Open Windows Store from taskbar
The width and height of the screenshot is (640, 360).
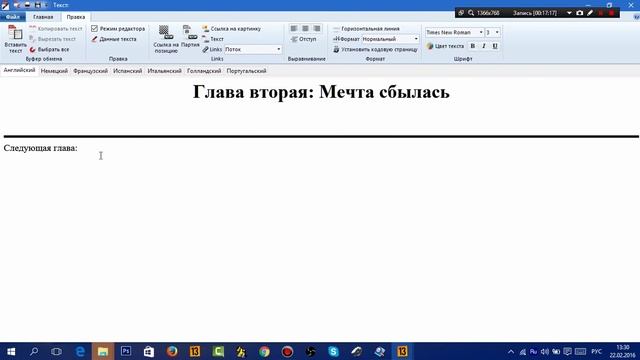tap(149, 351)
